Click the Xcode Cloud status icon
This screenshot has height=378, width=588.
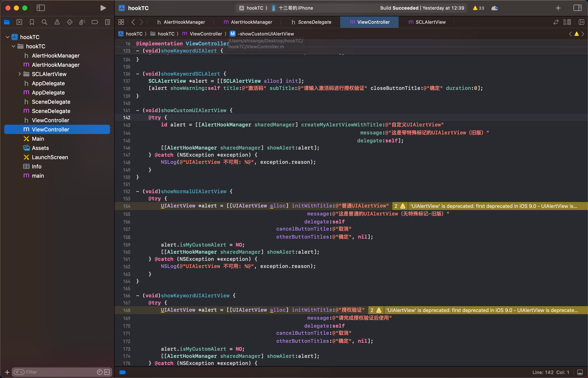pos(495,8)
